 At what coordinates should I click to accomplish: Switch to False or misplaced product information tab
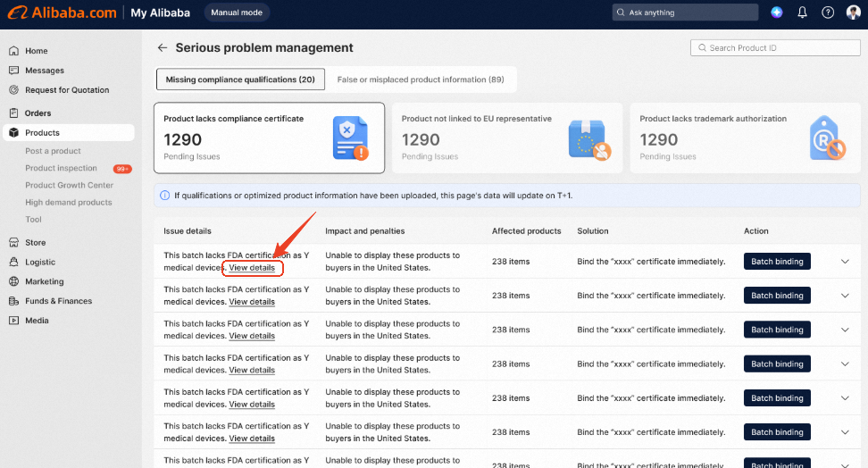pos(421,79)
